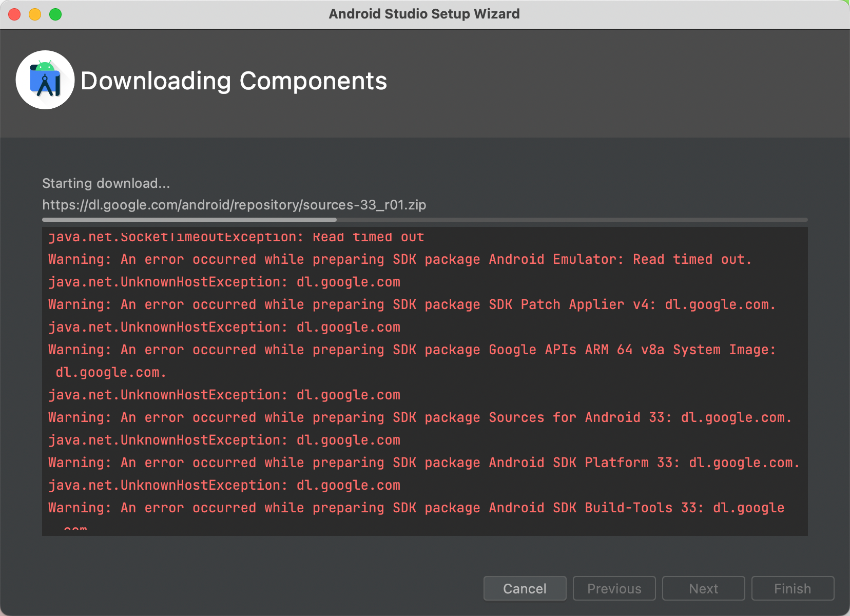Click the 'Android Studio Setup Wizard' window title
Viewport: 850px width, 616px height.
(x=424, y=14)
